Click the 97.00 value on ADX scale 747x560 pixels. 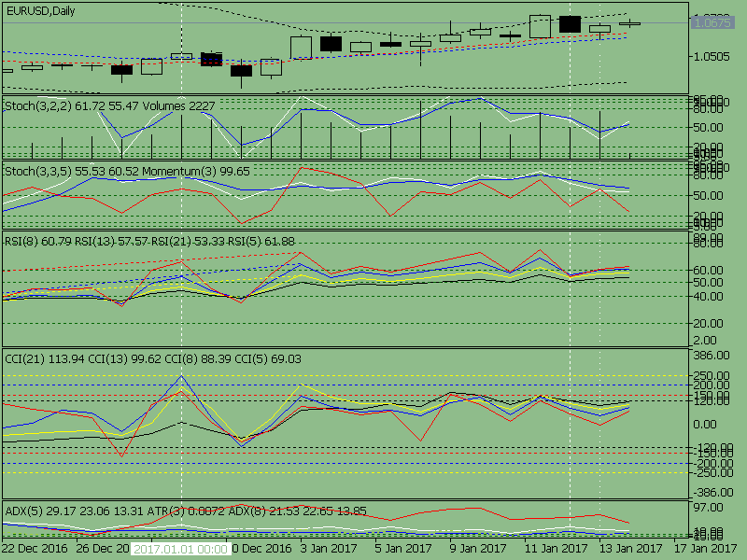709,508
